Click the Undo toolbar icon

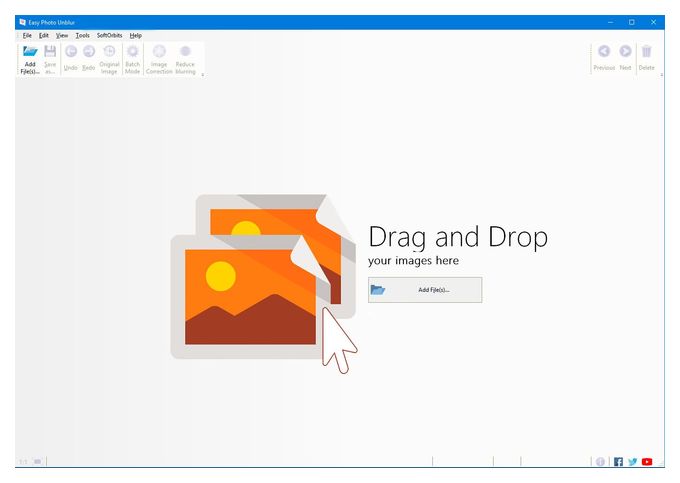coord(71,58)
